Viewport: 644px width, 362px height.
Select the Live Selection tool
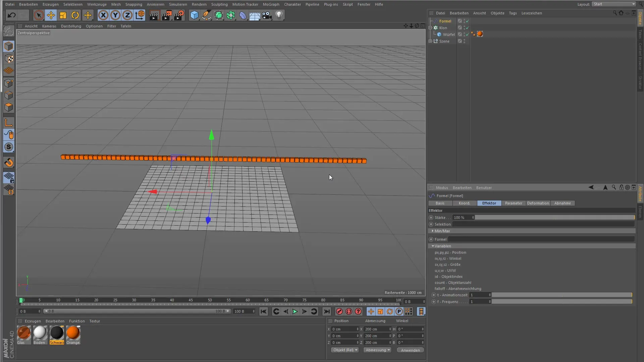(39, 15)
